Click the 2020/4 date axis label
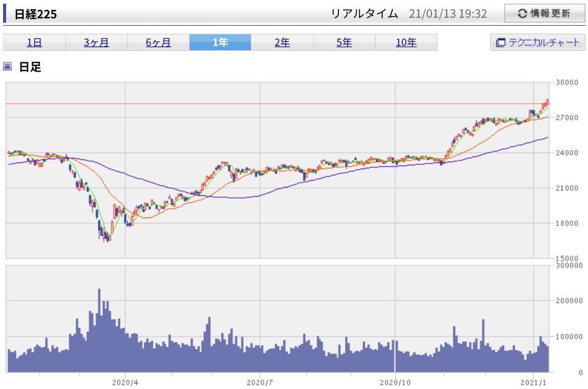This screenshot has height=389, width=588. [x=125, y=383]
